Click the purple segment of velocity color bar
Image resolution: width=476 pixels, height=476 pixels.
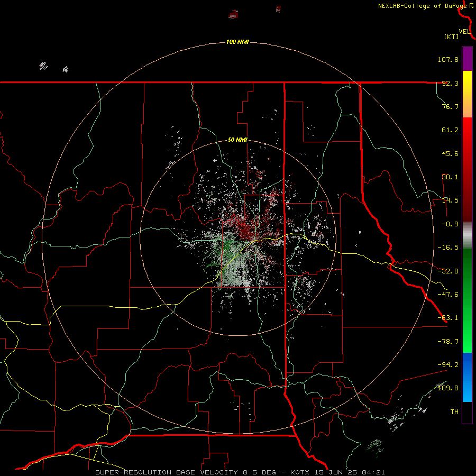(467, 59)
